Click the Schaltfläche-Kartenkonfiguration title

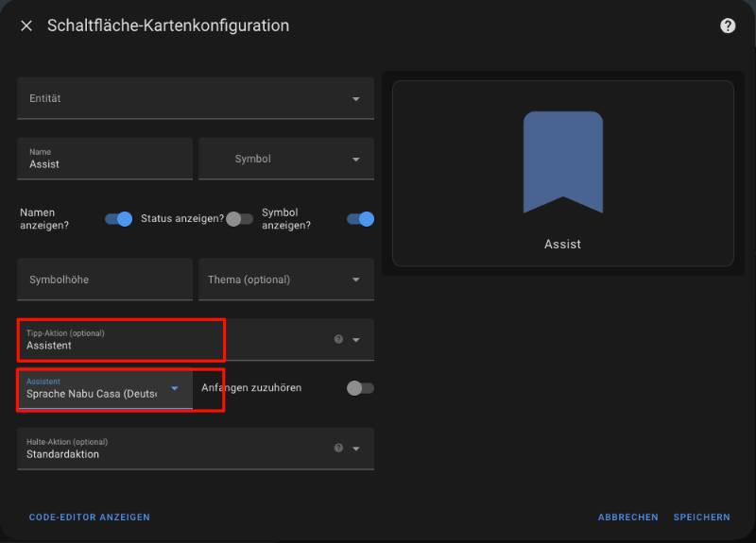pyautogui.click(x=168, y=25)
